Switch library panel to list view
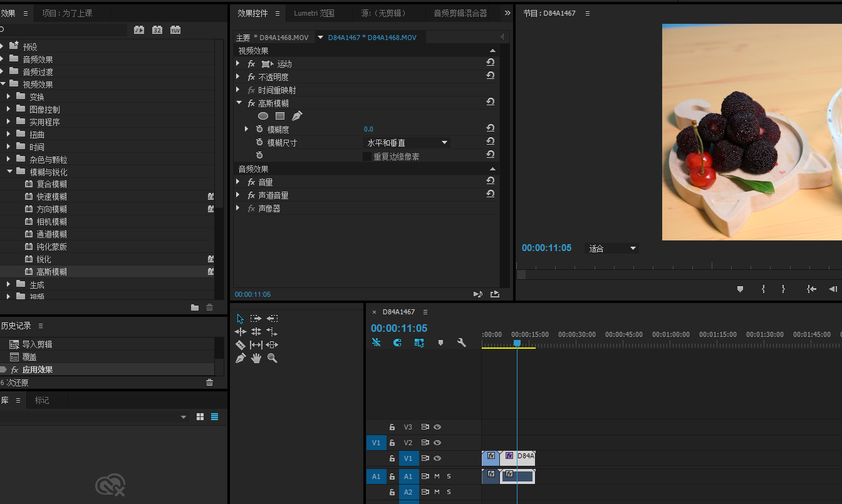The width and height of the screenshot is (842, 504). (x=215, y=417)
